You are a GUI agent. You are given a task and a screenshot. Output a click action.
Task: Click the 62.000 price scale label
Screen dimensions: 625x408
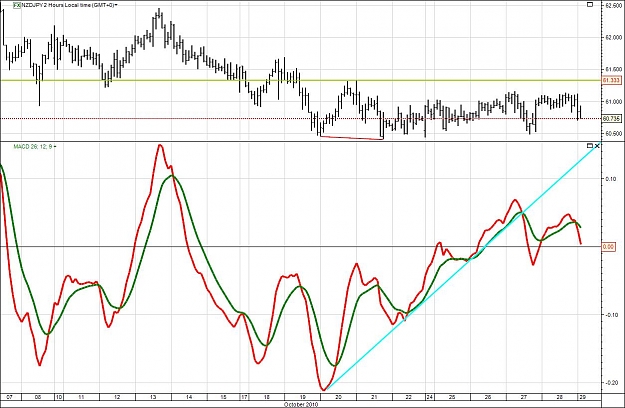(613, 37)
